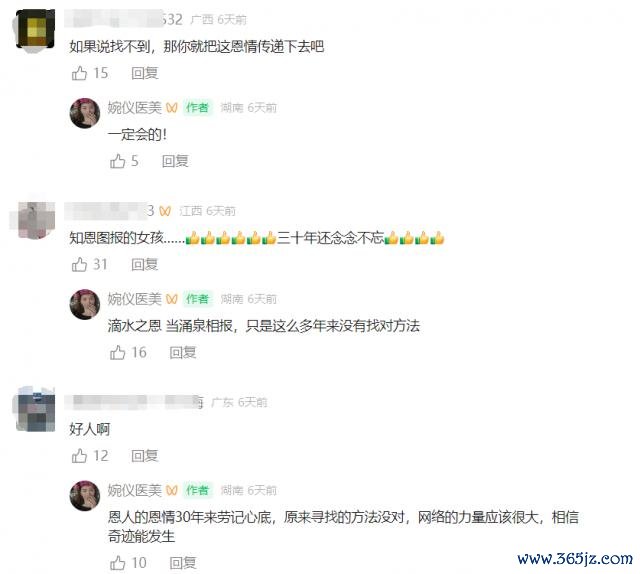The image size is (640, 574).
Task: Like the comment with 31 likes
Action: tap(79, 265)
